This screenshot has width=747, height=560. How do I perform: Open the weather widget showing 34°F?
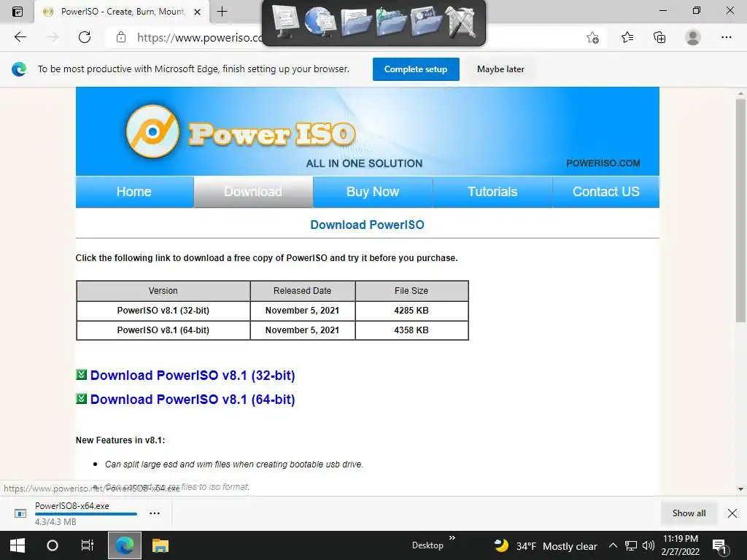point(546,545)
